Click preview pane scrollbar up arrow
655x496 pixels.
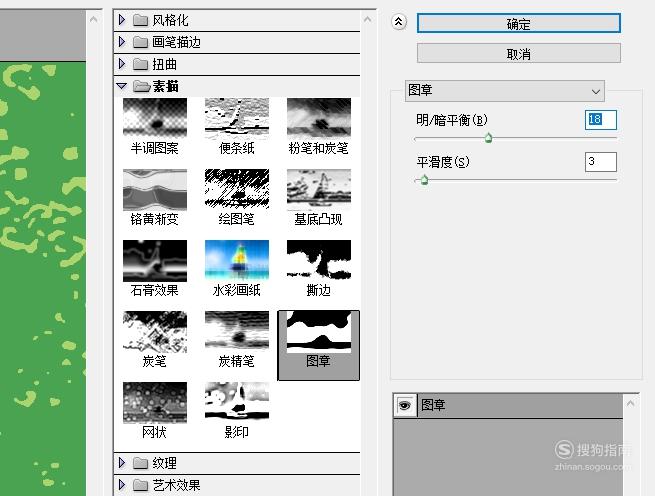coord(94,19)
